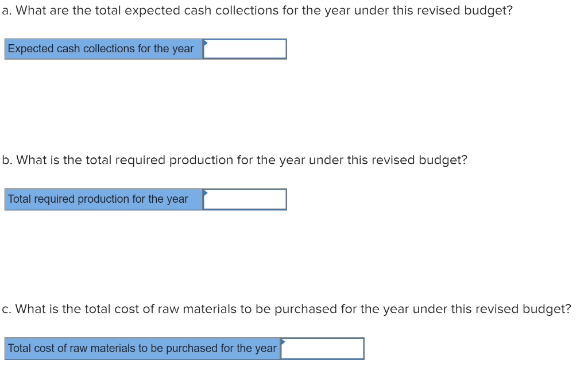Click blue triangle marker on required production field
The height and width of the screenshot is (386, 588).
tap(206, 193)
